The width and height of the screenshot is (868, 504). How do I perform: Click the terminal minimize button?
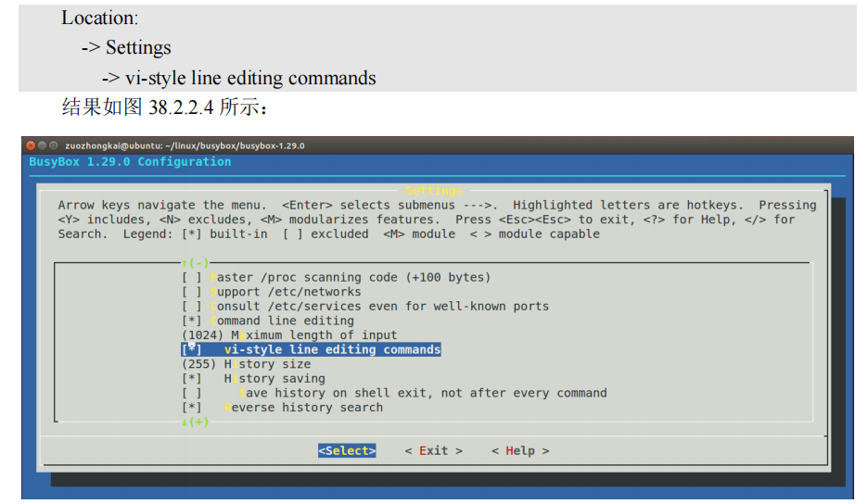42,145
